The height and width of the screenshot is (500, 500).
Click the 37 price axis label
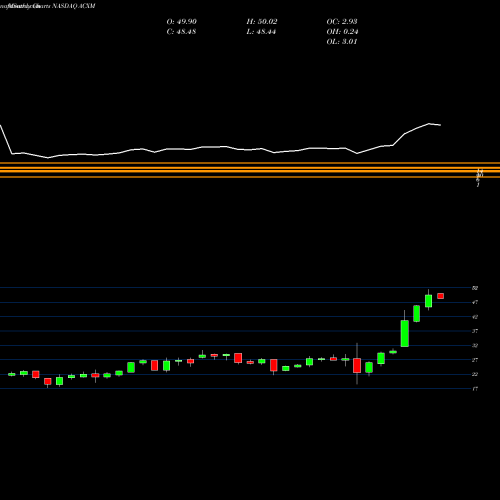click(x=475, y=331)
